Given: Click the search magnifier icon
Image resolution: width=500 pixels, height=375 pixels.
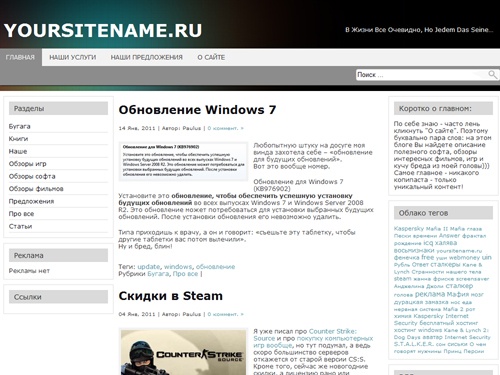Looking at the screenshot, I should [x=492, y=74].
